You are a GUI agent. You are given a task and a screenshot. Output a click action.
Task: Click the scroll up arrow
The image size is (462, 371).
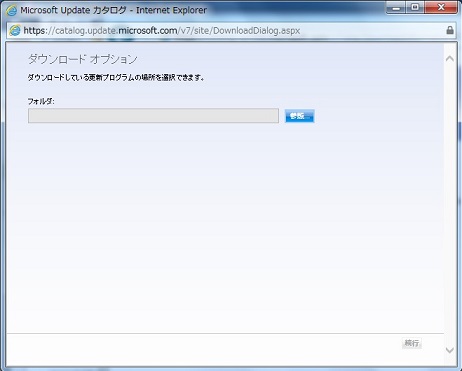point(450,59)
